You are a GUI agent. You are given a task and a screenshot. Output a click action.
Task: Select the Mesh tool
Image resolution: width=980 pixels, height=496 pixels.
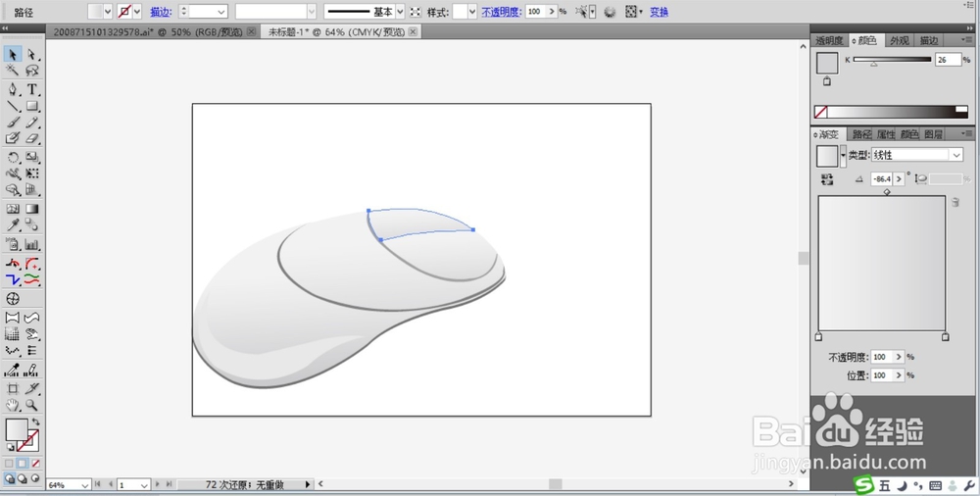pos(13,208)
